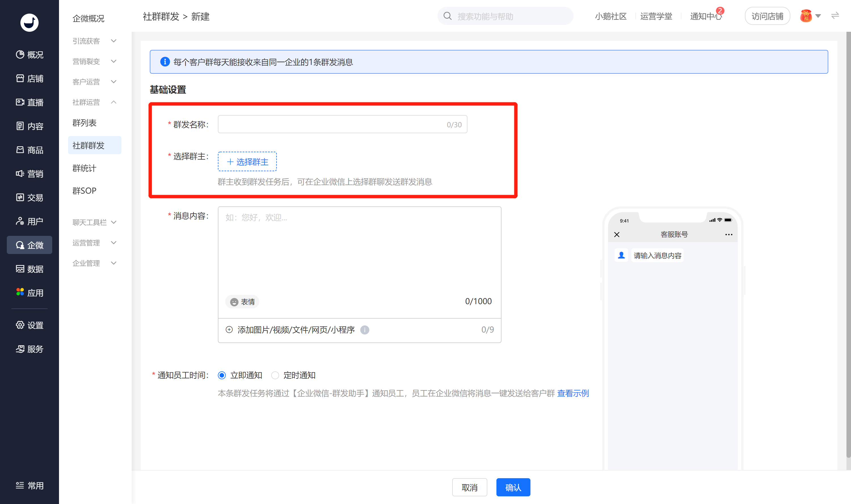The height and width of the screenshot is (504, 851).
Task: Click the 确认 confirm button
Action: pos(513,487)
